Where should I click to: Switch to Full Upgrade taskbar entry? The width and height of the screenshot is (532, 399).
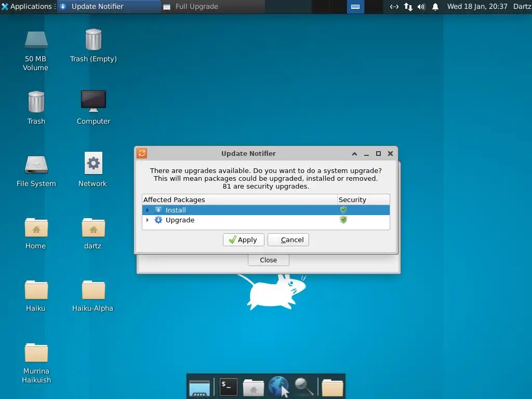212,6
